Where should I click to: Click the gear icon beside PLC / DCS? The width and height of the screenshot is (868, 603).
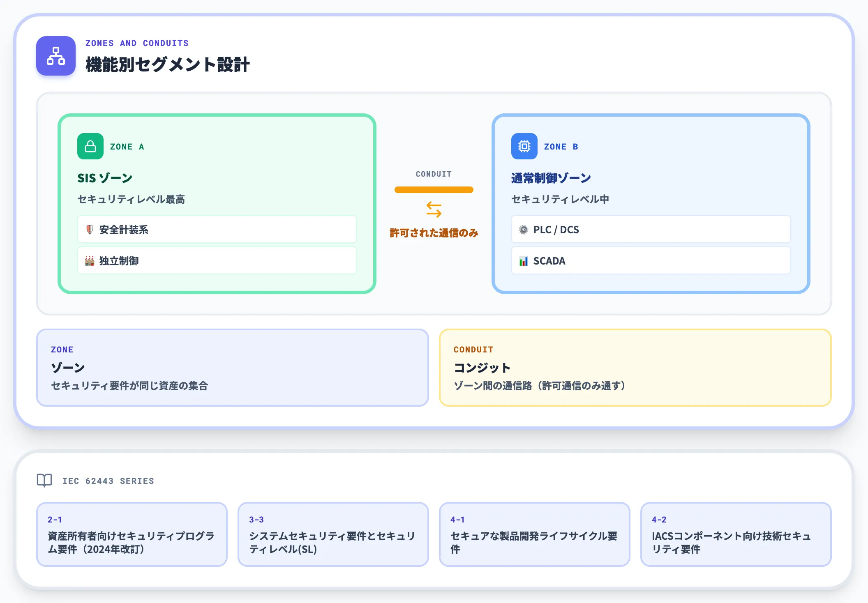coord(524,230)
